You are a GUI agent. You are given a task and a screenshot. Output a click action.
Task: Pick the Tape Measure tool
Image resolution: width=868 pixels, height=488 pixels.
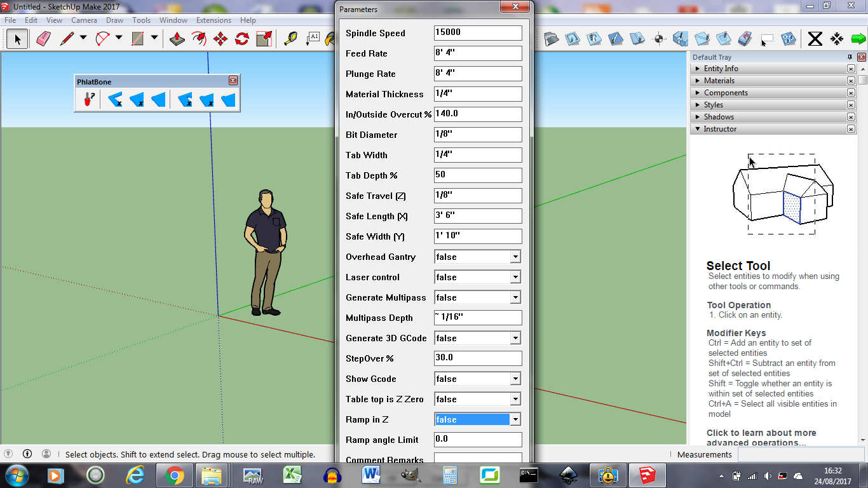[x=290, y=39]
